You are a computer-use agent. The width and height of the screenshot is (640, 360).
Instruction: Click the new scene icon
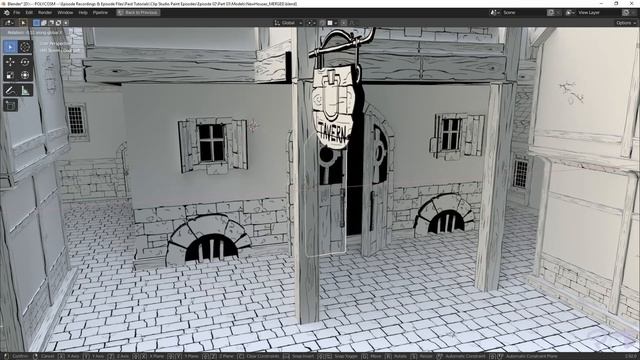[550, 13]
